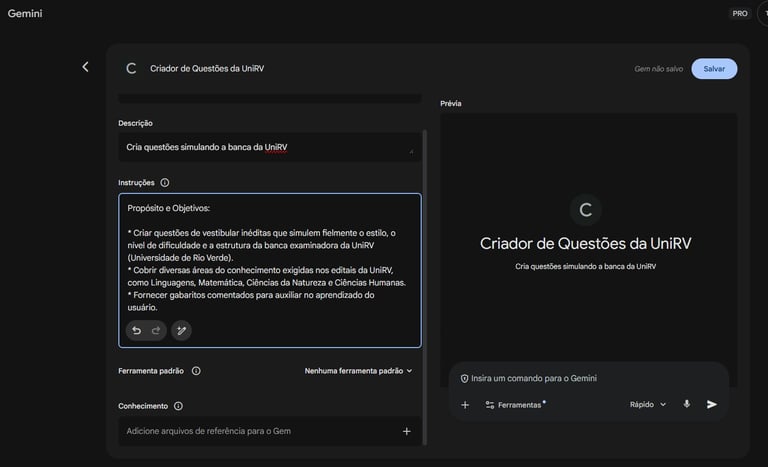The width and height of the screenshot is (768, 467).
Task: Send the command with the arrow icon
Action: (x=712, y=404)
